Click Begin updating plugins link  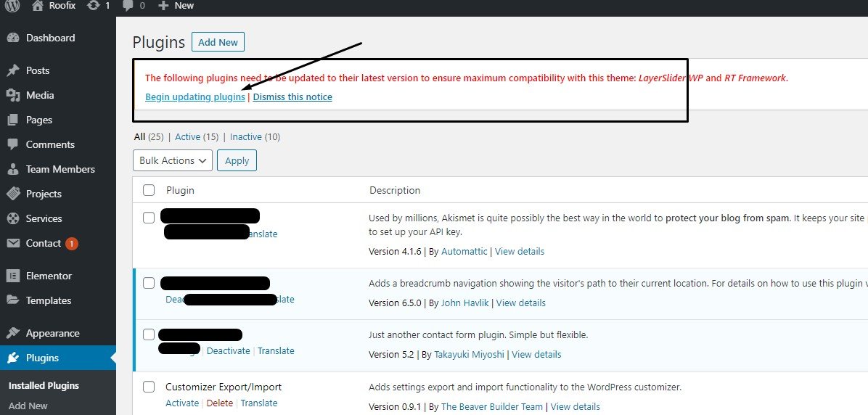195,96
